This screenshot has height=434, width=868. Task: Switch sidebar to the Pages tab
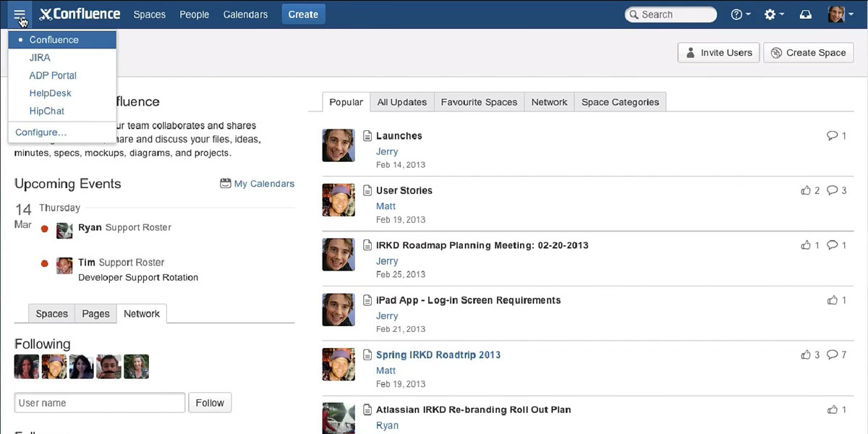95,313
